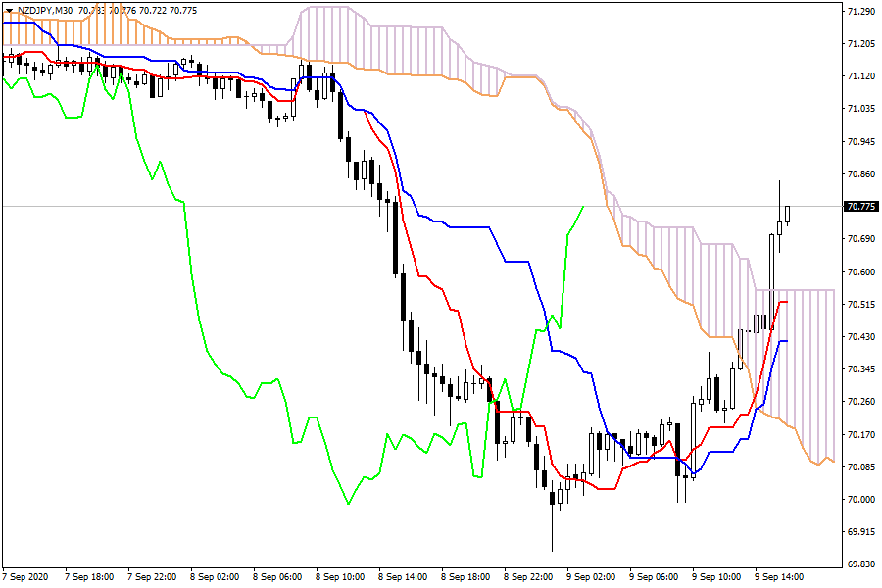Click the right end of the red Tenkan-sen line
The image size is (882, 588).
(786, 302)
